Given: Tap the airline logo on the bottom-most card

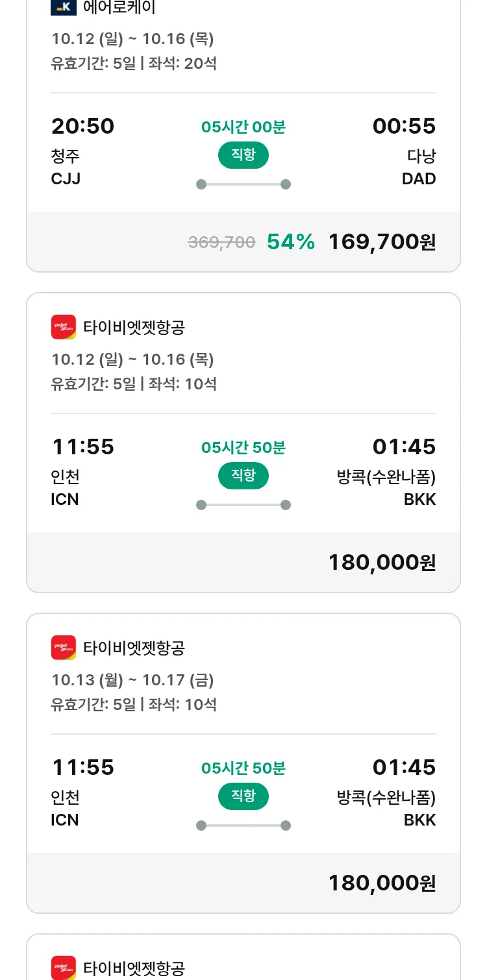Looking at the screenshot, I should point(64,968).
